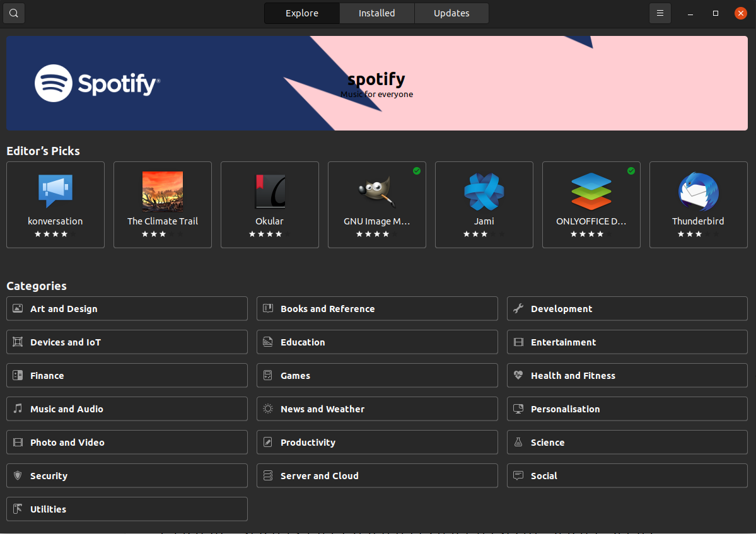This screenshot has width=756, height=534.
Task: Select the Finance category
Action: [x=127, y=375]
